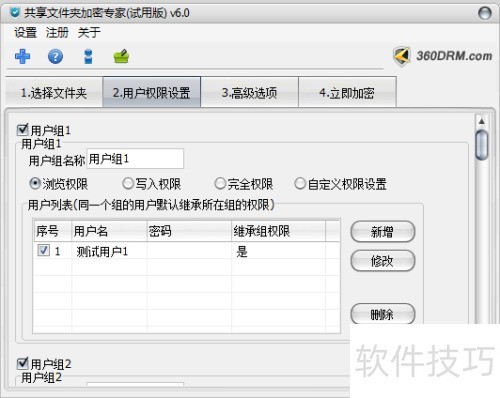Click the 序号 column header

(53, 231)
